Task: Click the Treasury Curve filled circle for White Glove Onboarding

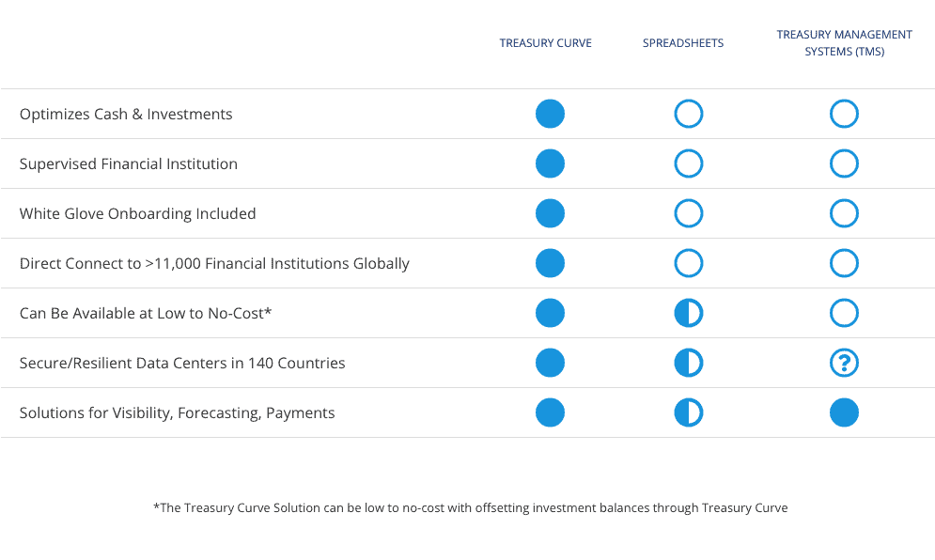Action: point(550,213)
